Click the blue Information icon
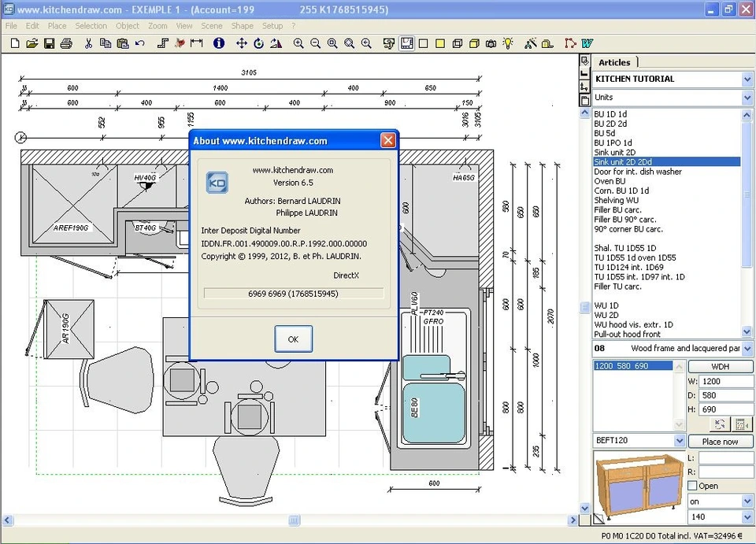 tap(219, 43)
